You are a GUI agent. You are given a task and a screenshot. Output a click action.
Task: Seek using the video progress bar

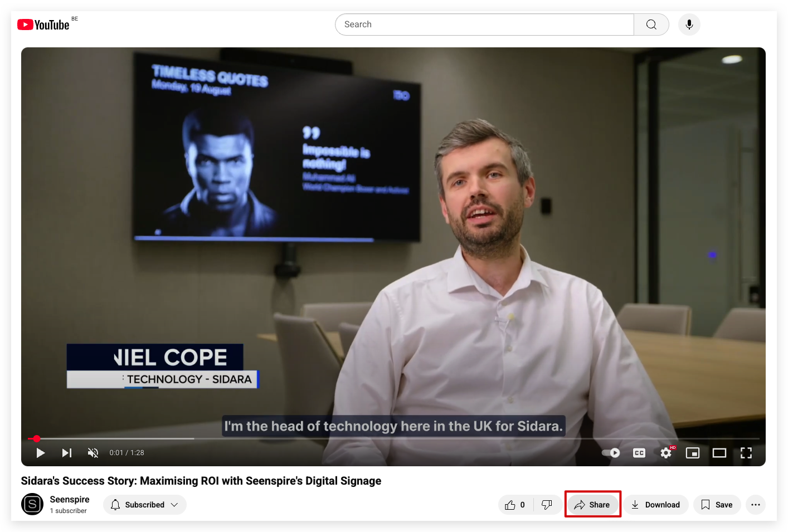[x=393, y=438]
